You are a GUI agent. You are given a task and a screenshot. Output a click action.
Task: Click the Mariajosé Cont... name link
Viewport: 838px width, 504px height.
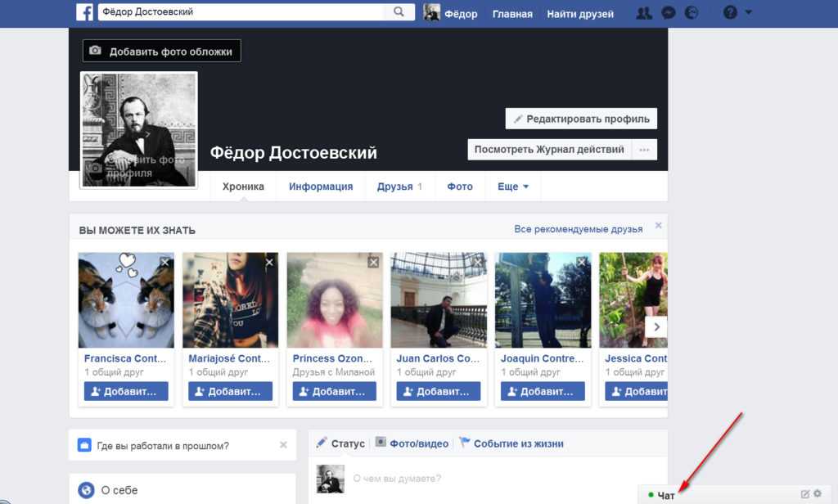pos(229,358)
